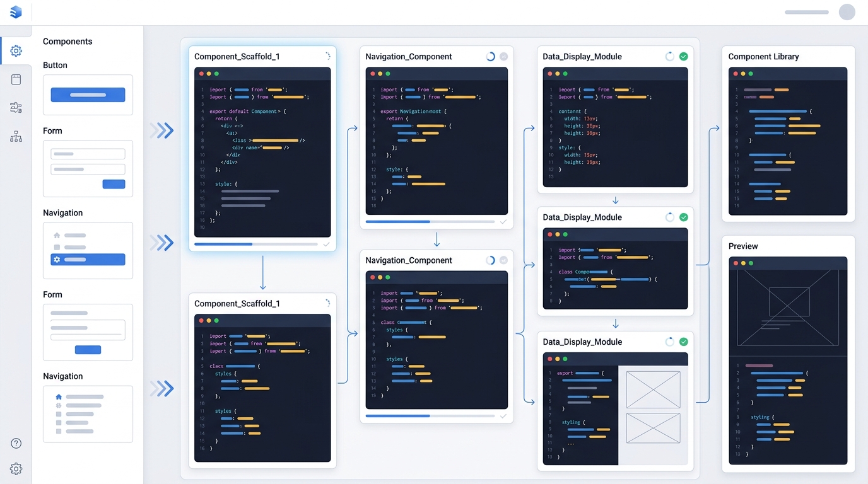
Task: Click progress bar in Navigation_Component export-code card
Action: (x=430, y=222)
